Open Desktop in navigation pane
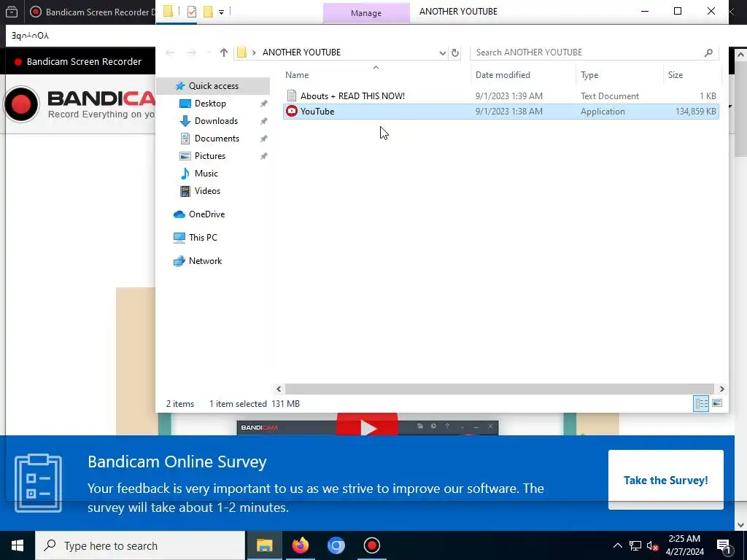This screenshot has height=560, width=747. click(x=210, y=104)
